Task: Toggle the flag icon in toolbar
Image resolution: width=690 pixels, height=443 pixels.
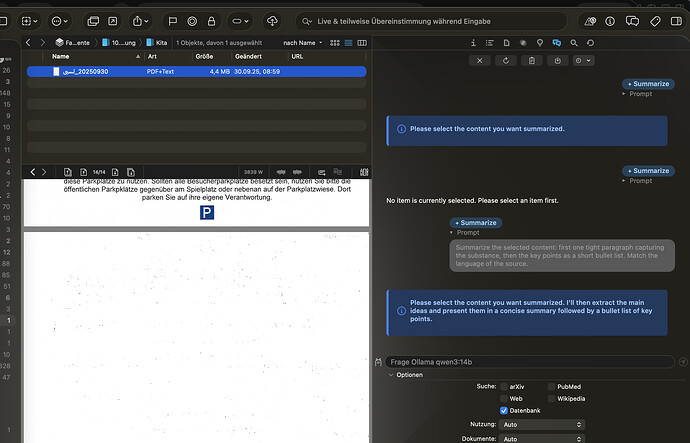Action: pos(172,21)
